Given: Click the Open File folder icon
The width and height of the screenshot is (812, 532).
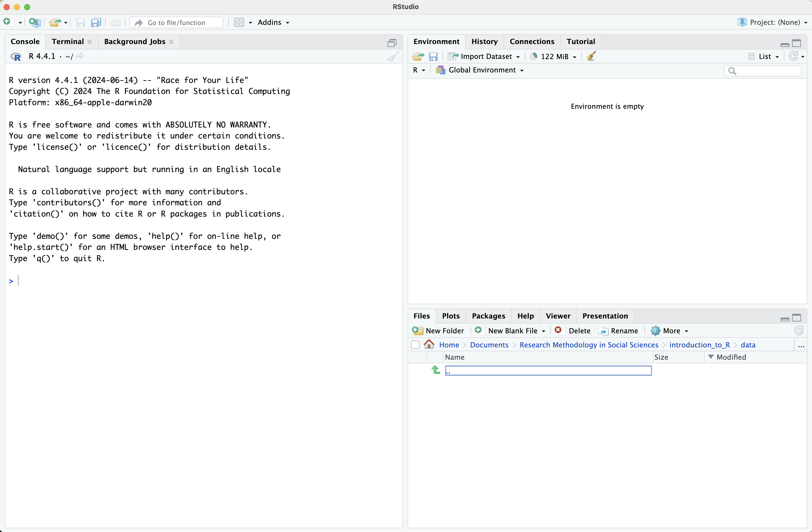Looking at the screenshot, I should coord(55,23).
